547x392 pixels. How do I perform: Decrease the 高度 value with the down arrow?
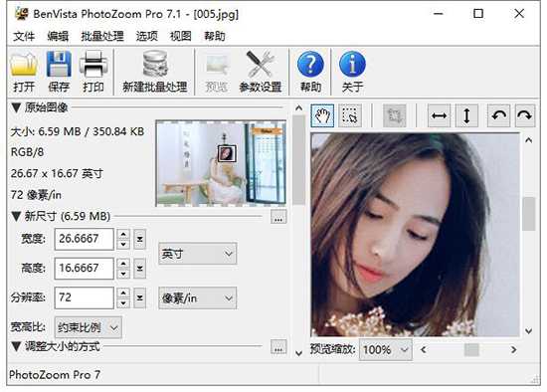click(123, 274)
